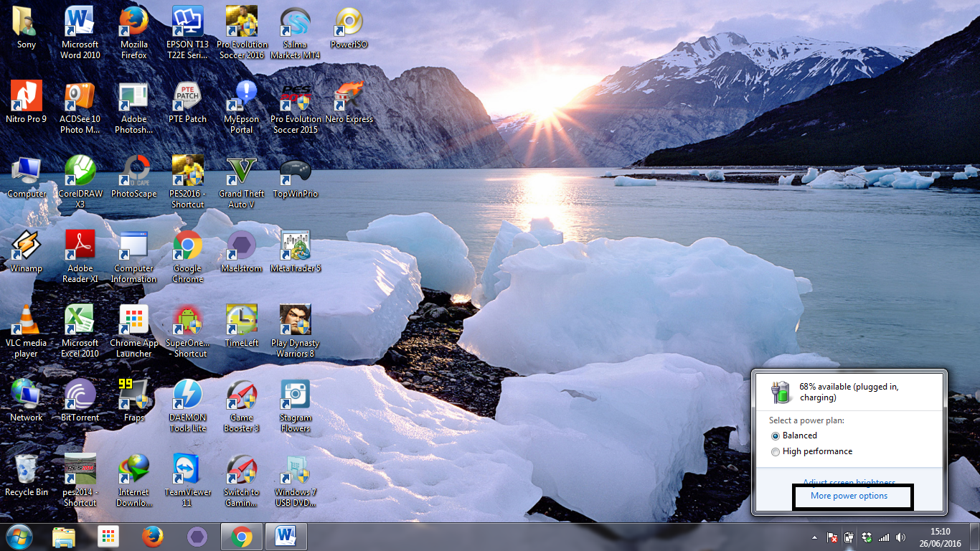Viewport: 980px width, 551px height.
Task: Open Windows Explorer from the taskbar
Action: click(64, 537)
